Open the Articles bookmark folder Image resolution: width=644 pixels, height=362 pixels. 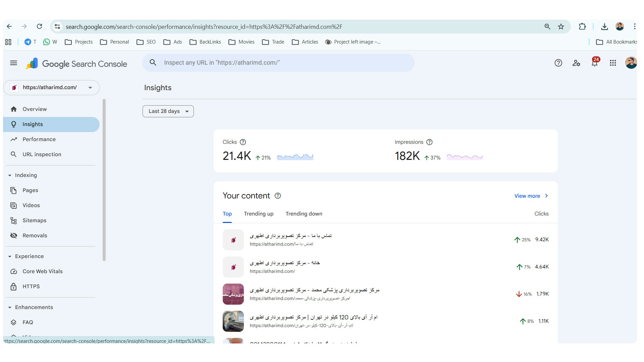tap(305, 42)
